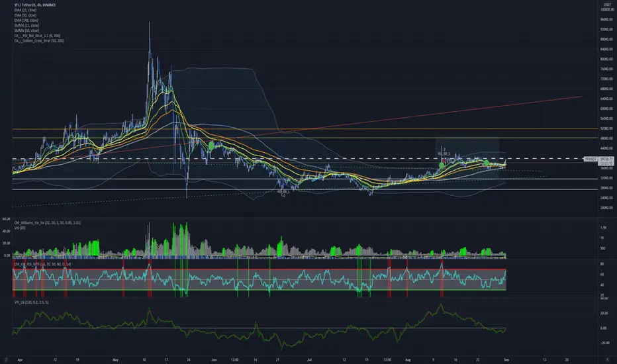This screenshot has width=617, height=364.
Task: Select the Vol (20) indicator legend
Action: pos(20,228)
